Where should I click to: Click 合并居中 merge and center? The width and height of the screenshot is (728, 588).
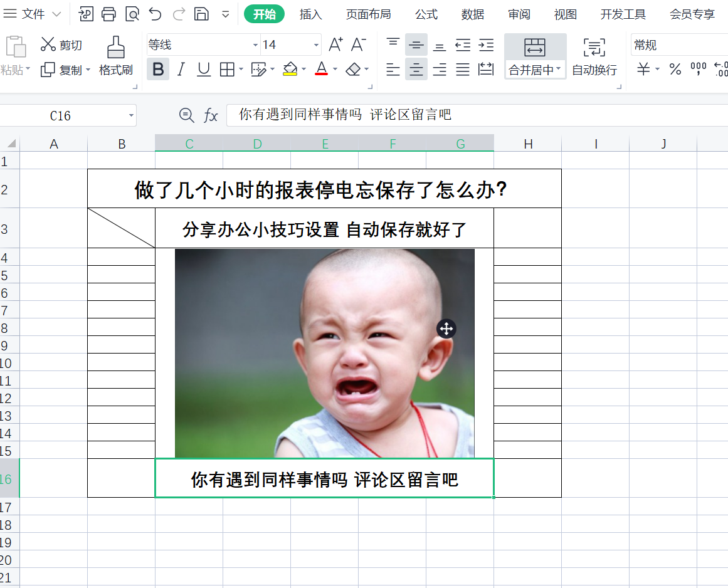[535, 56]
